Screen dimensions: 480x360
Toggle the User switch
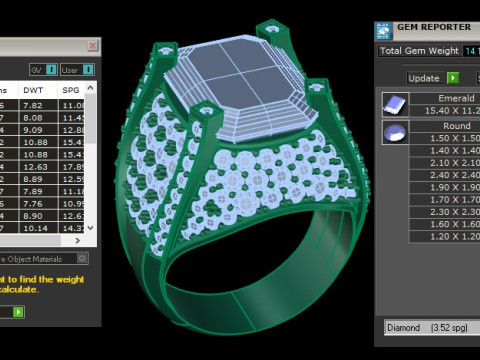point(88,70)
